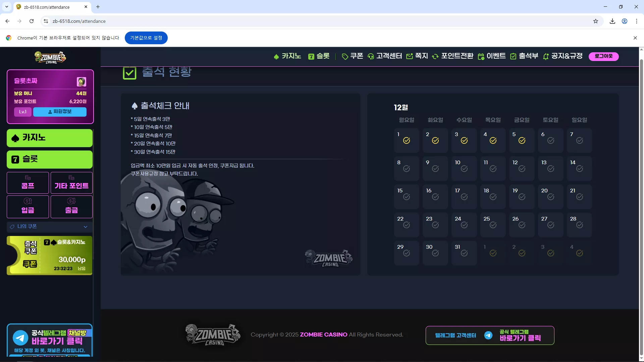The height and width of the screenshot is (362, 644).
Task: Open 회원정보 button in profile card
Action: [x=60, y=112]
